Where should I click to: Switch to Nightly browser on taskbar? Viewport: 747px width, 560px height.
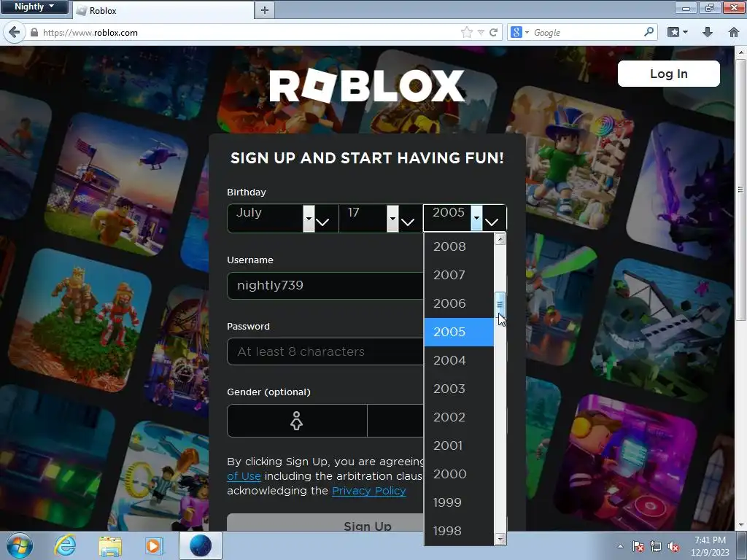click(x=201, y=545)
